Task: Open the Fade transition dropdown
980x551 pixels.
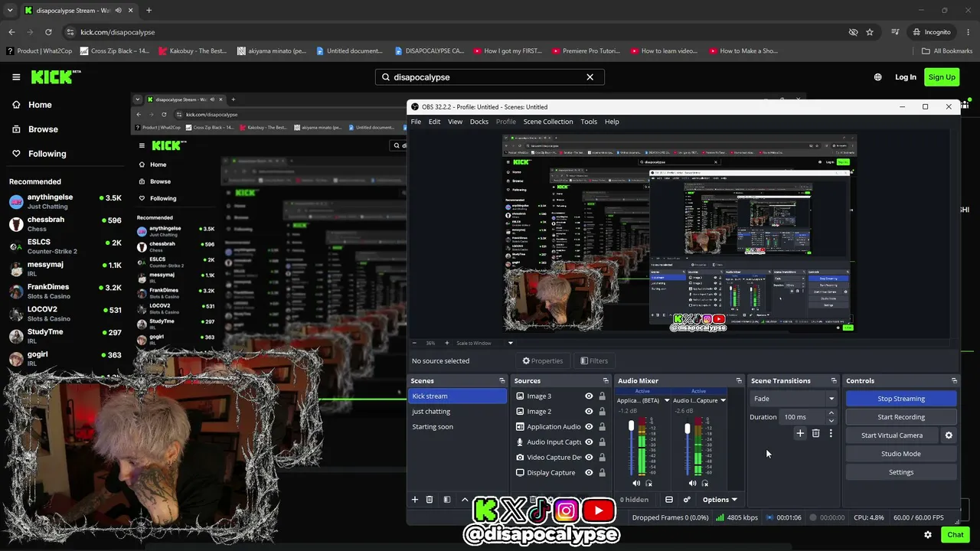Action: 793,399
